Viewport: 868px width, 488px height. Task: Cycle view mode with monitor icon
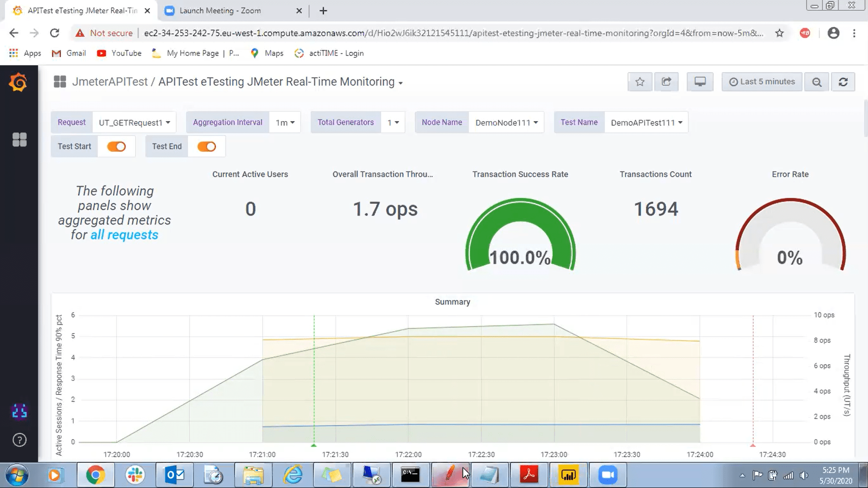point(700,82)
